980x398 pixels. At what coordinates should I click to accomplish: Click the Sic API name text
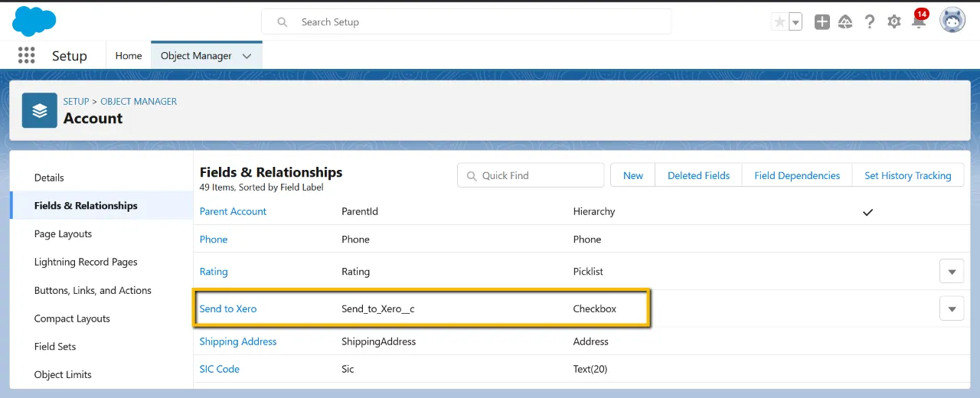(348, 369)
